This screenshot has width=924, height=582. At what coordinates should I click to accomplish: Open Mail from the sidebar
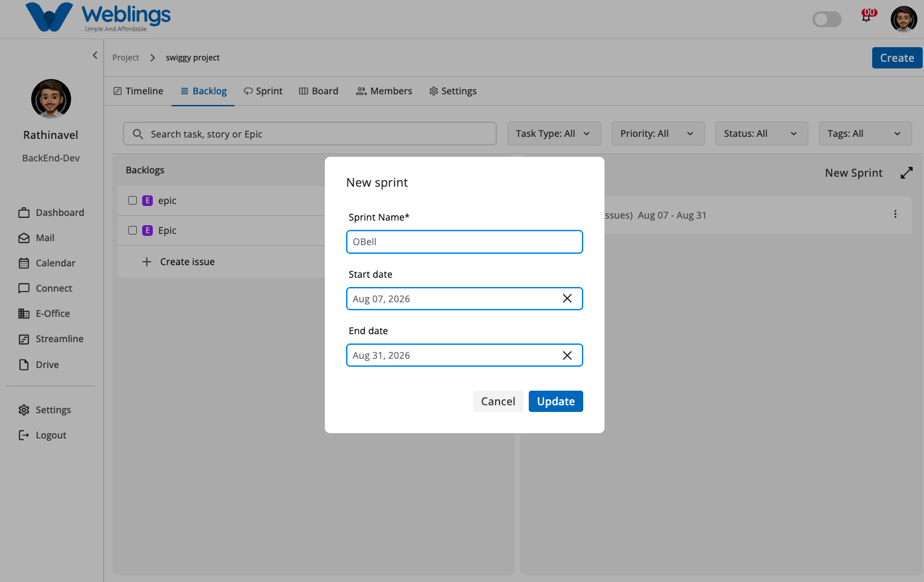point(37,238)
